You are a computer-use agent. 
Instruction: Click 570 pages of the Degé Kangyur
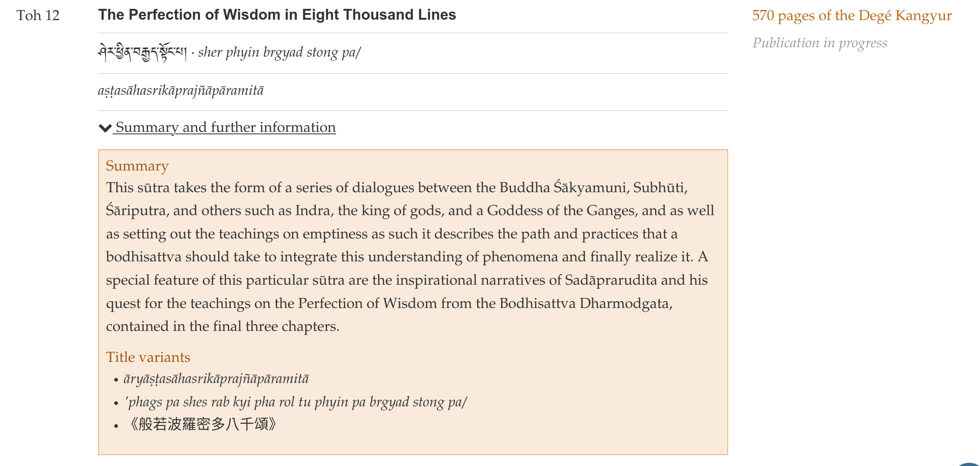point(852,15)
